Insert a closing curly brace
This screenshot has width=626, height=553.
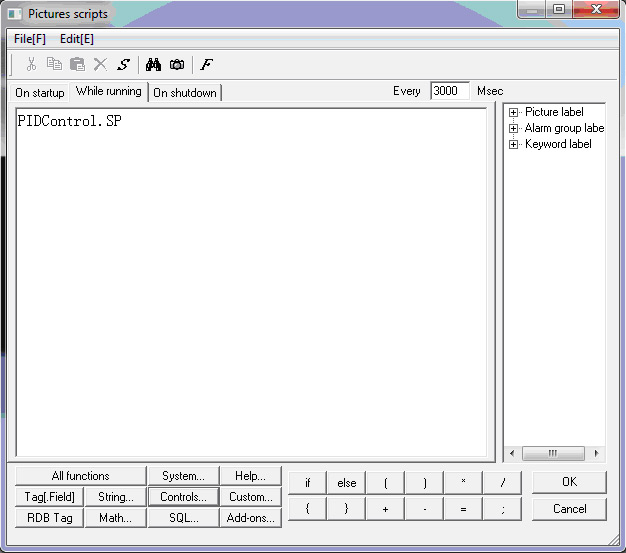(x=346, y=509)
